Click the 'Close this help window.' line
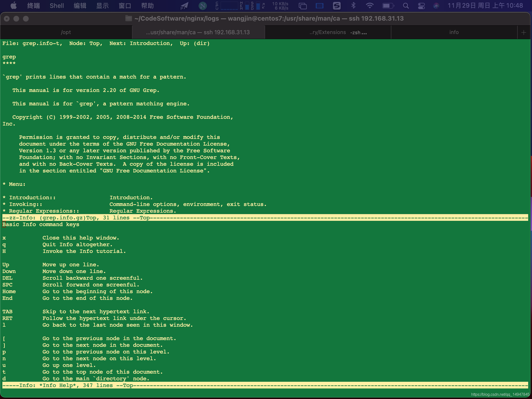Image resolution: width=532 pixels, height=399 pixels. click(x=81, y=238)
